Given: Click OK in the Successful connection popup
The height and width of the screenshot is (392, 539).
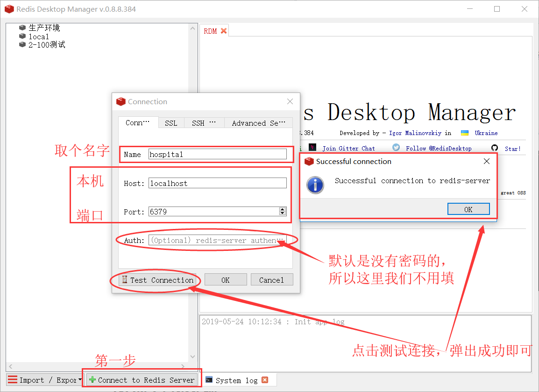Looking at the screenshot, I should (468, 209).
